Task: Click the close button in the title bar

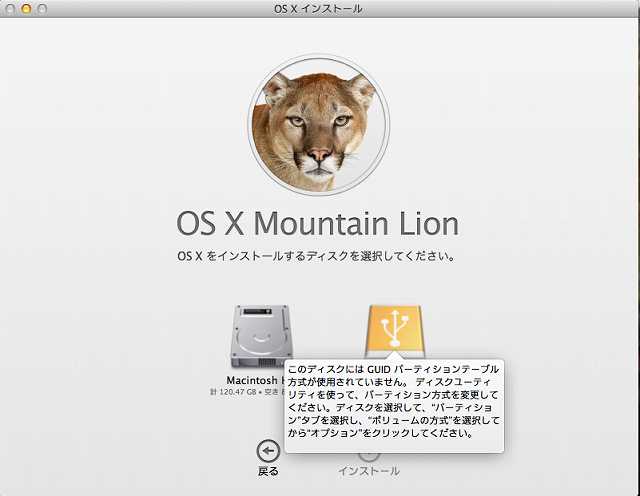Action: (10, 8)
